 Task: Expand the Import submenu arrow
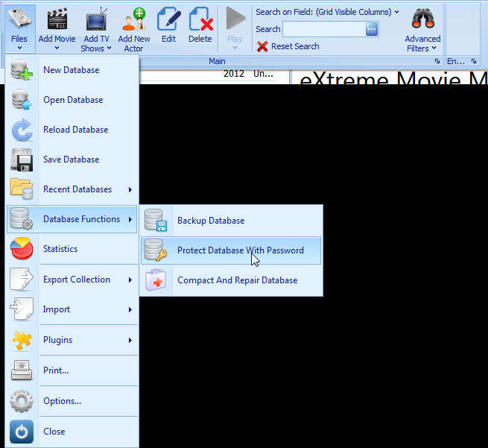click(x=130, y=309)
